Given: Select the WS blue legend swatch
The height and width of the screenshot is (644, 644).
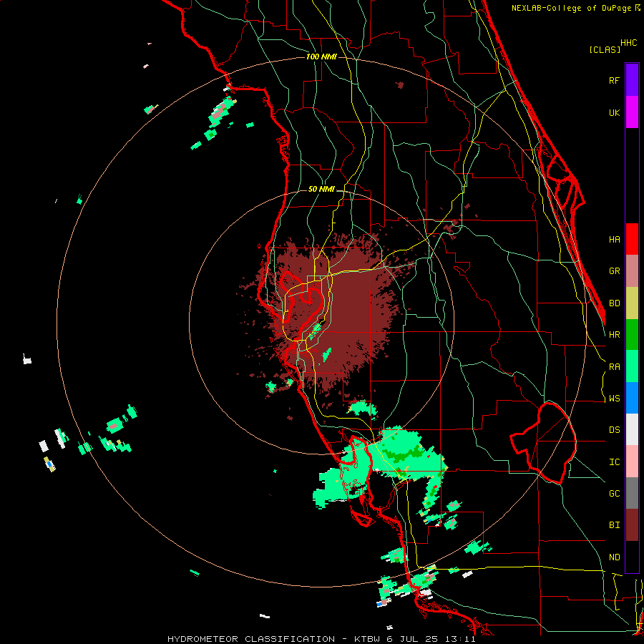Looking at the screenshot, I should pos(632,398).
